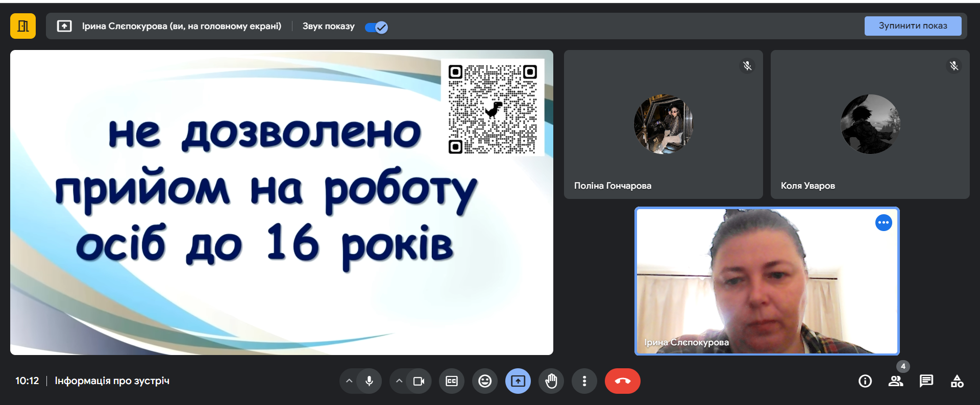Leave the call with red button

click(622, 381)
